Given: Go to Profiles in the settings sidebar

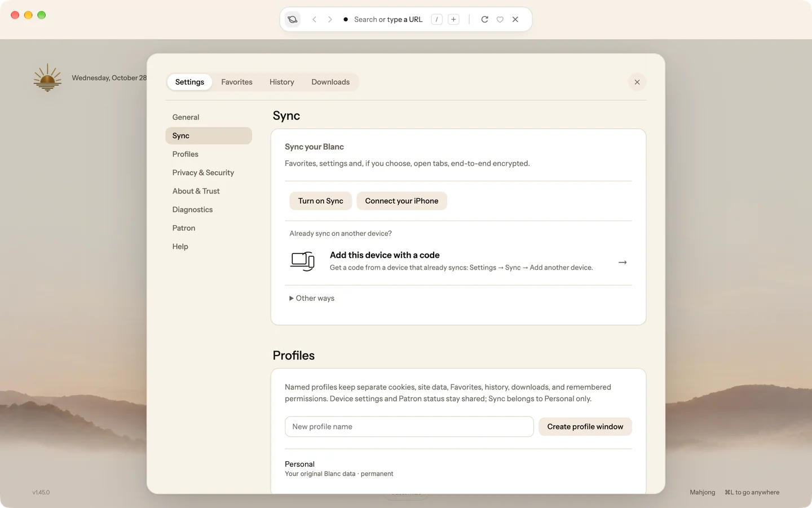Looking at the screenshot, I should 209,154.
